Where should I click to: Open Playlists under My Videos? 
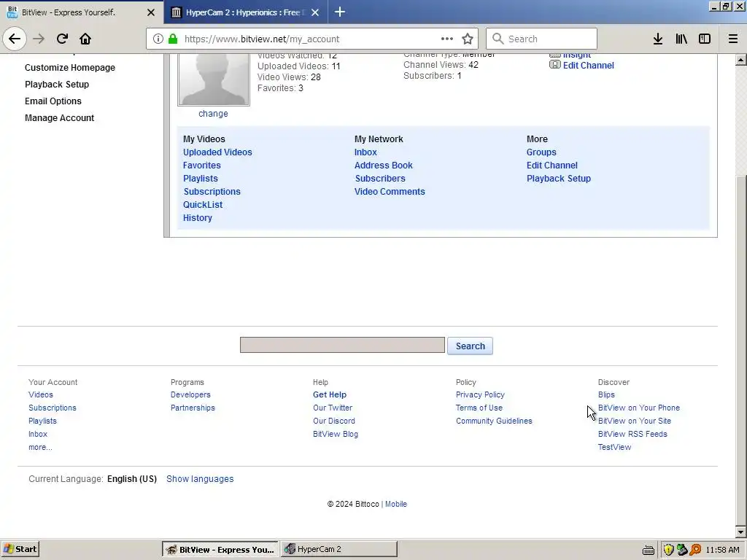[x=201, y=178]
